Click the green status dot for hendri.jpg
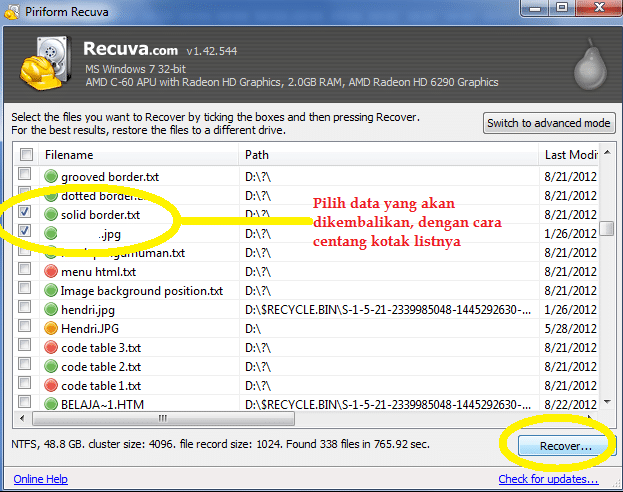This screenshot has width=623, height=492. (51, 309)
